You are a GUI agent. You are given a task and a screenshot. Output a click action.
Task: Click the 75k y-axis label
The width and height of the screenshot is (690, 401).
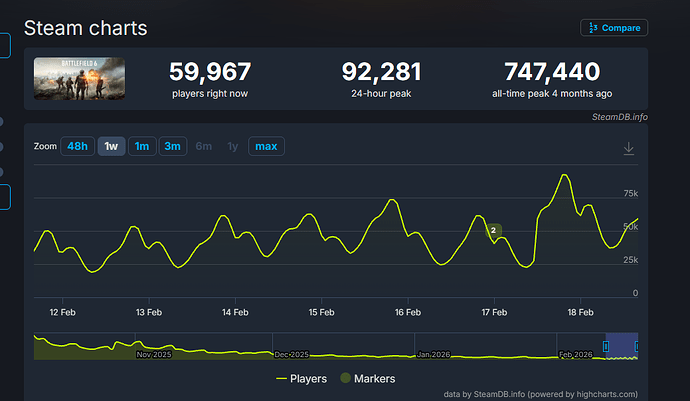click(631, 194)
